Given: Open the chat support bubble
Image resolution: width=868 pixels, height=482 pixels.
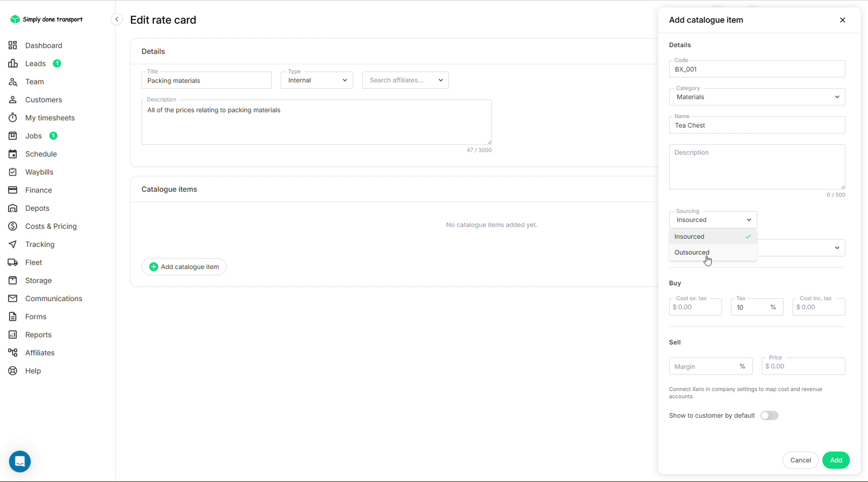Looking at the screenshot, I should pyautogui.click(x=20, y=461).
